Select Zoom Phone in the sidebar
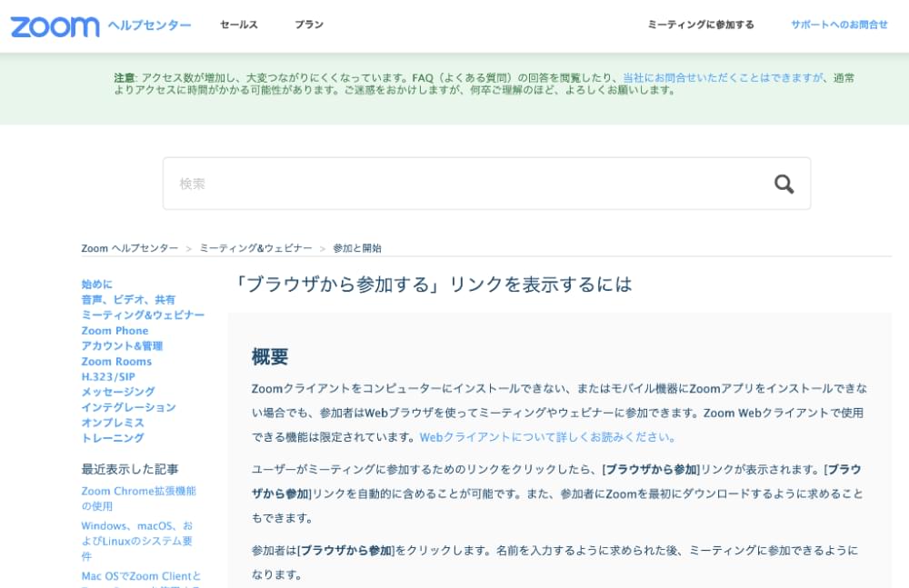 [115, 331]
